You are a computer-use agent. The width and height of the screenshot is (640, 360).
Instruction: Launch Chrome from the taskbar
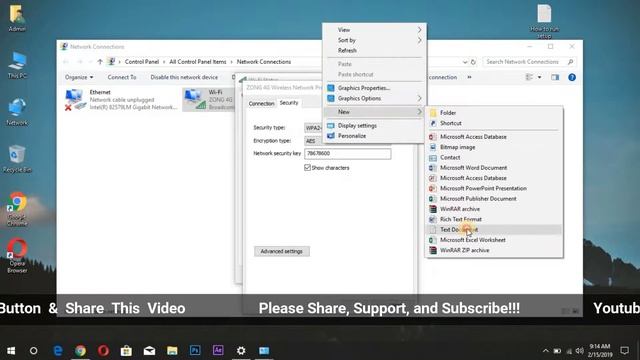(80, 351)
